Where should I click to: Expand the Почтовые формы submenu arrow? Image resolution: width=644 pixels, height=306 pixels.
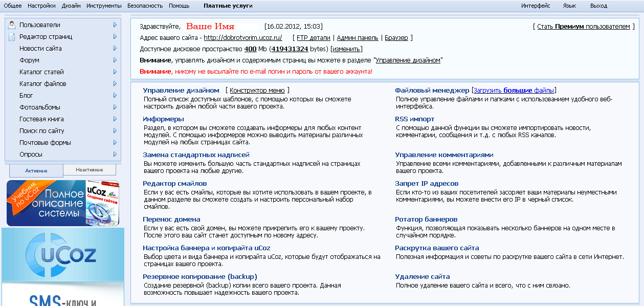(x=115, y=142)
